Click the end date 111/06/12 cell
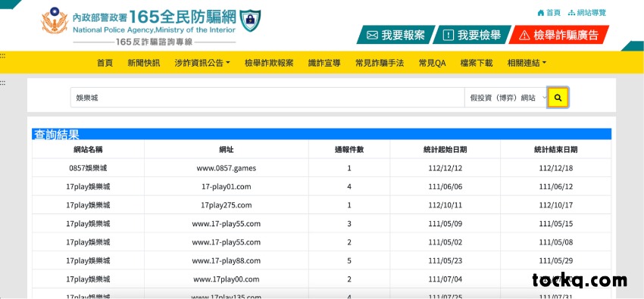 555,187
